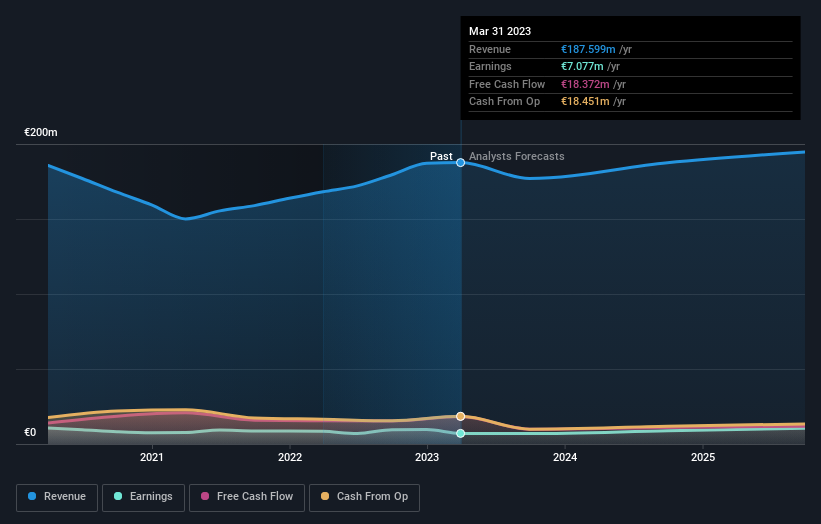Click the Free Cash Flow tooltip label

point(507,84)
